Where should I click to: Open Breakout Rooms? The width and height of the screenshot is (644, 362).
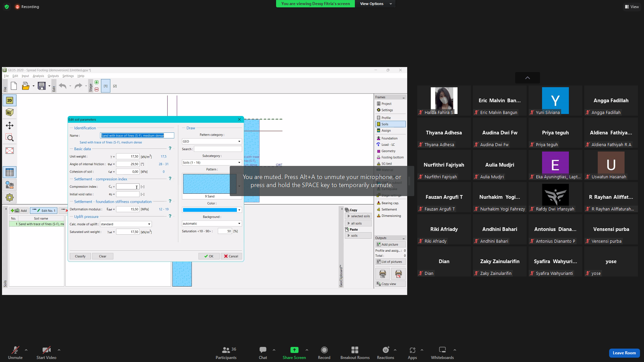(x=355, y=353)
